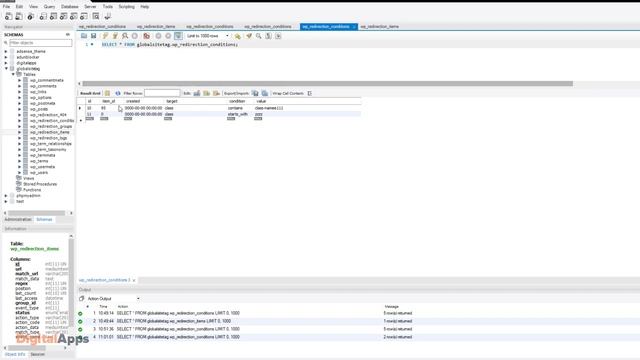Viewport: 640px width, 360px height.
Task: Expand the wp_redirection_items table node
Action: point(19,132)
